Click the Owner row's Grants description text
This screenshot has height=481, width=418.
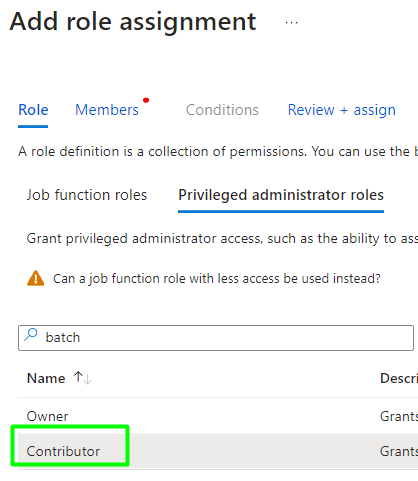399,416
